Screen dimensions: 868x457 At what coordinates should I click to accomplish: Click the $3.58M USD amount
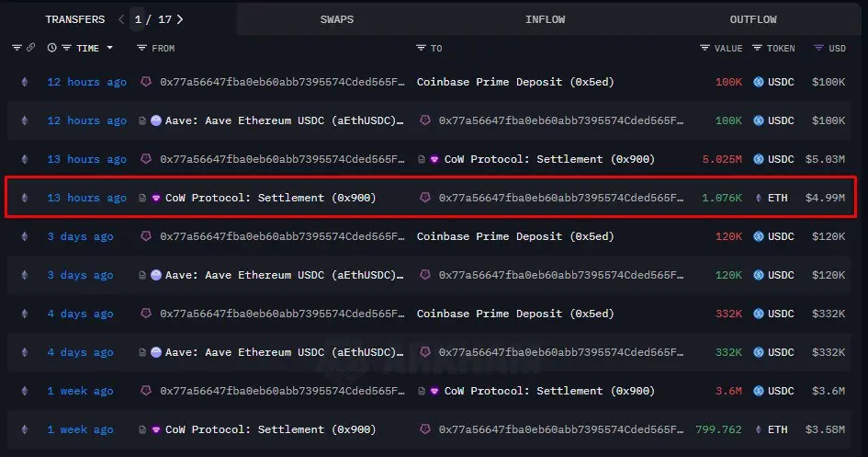tap(825, 429)
